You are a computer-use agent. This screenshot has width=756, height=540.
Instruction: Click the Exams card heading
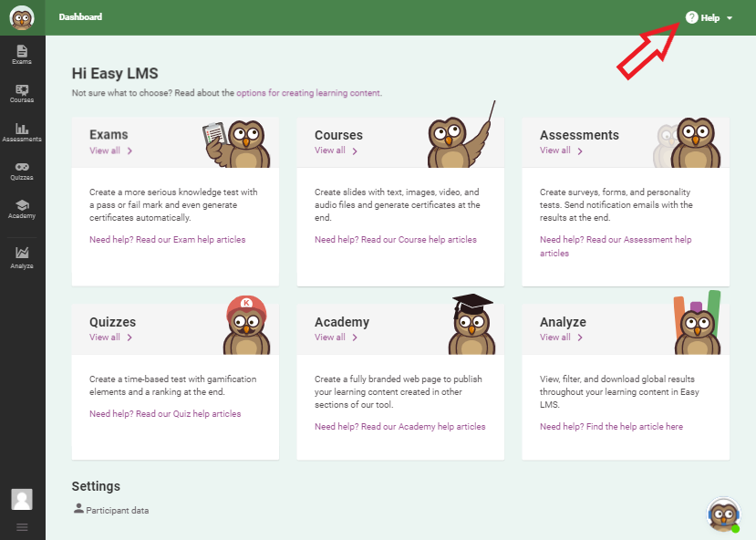tap(109, 134)
